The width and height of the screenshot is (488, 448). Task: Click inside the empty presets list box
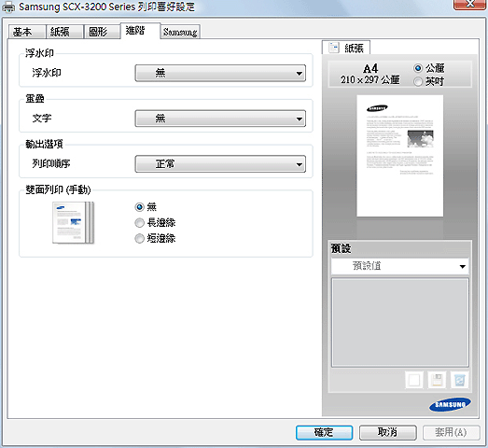click(400, 323)
